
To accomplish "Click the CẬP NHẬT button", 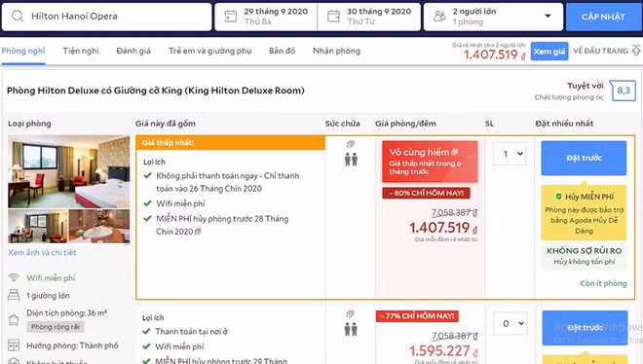I will pos(603,17).
